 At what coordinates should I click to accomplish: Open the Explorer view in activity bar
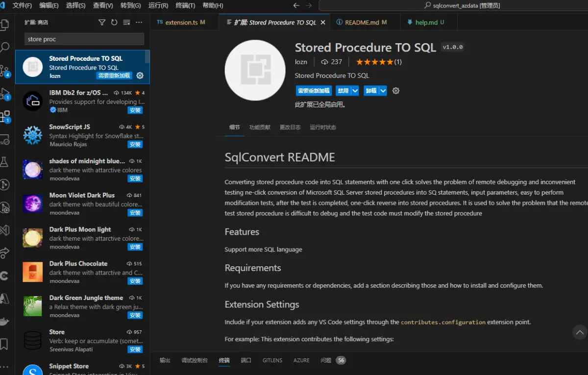pos(4,25)
